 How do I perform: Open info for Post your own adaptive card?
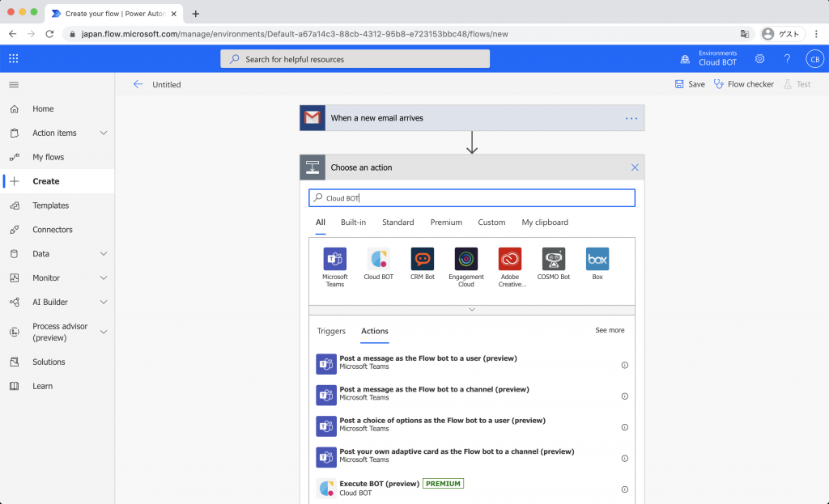624,459
